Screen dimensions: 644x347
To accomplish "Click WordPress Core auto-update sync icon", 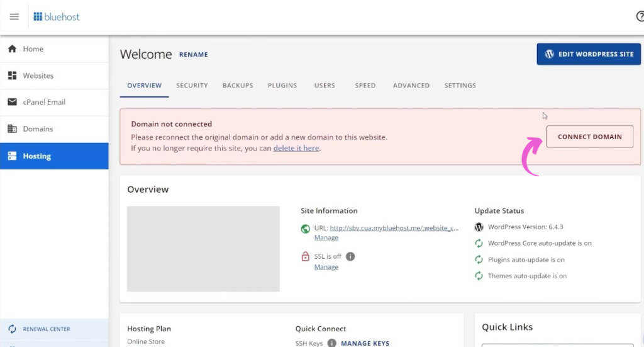I will 479,243.
